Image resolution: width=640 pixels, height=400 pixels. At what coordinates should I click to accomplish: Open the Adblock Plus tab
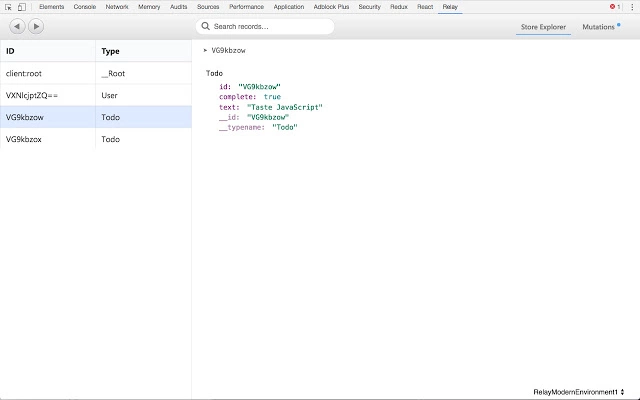(x=331, y=7)
